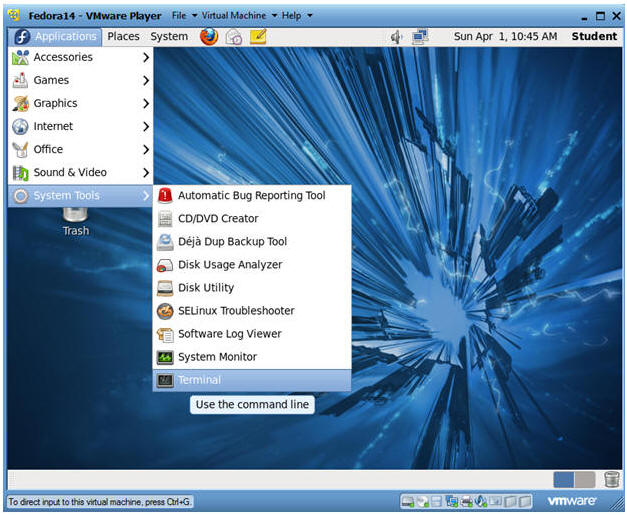Launch System Monitor icon
627x515 pixels.
pyautogui.click(x=165, y=357)
